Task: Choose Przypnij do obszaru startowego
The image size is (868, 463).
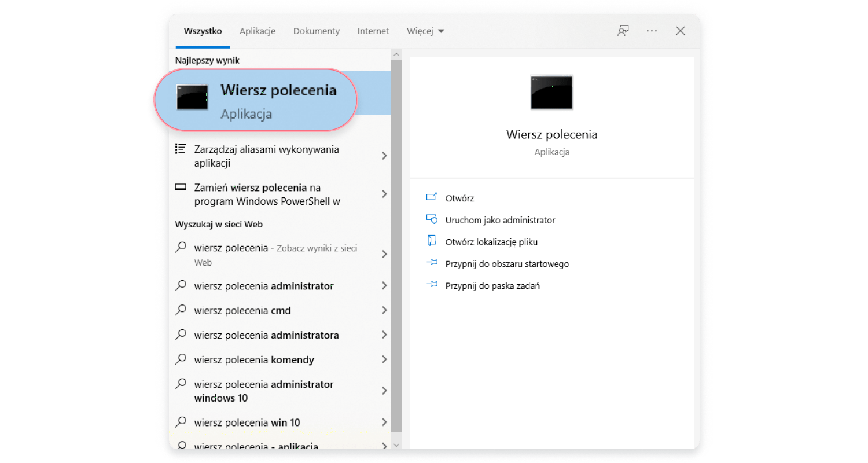Action: (507, 264)
